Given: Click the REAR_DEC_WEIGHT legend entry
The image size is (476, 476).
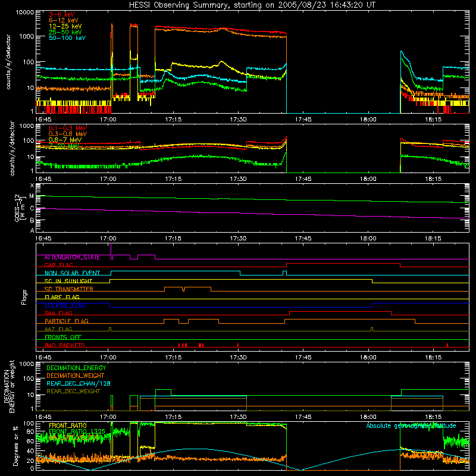Looking at the screenshot, I should (73, 392).
